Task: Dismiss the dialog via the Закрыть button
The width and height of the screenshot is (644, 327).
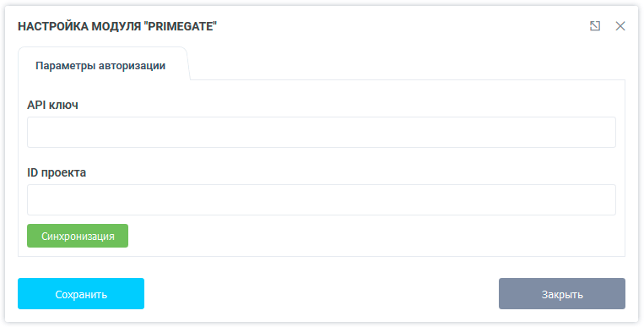Action: [x=562, y=294]
